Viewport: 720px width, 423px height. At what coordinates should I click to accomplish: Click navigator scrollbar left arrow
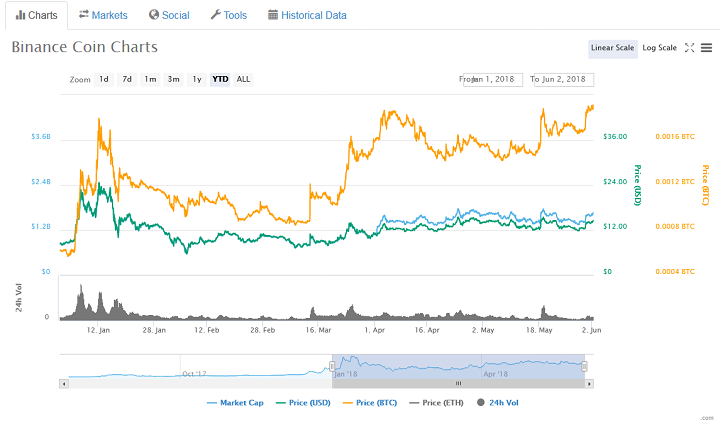coord(64,382)
